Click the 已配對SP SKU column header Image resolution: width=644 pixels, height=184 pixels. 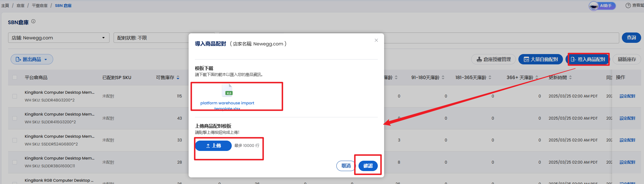coord(117,78)
